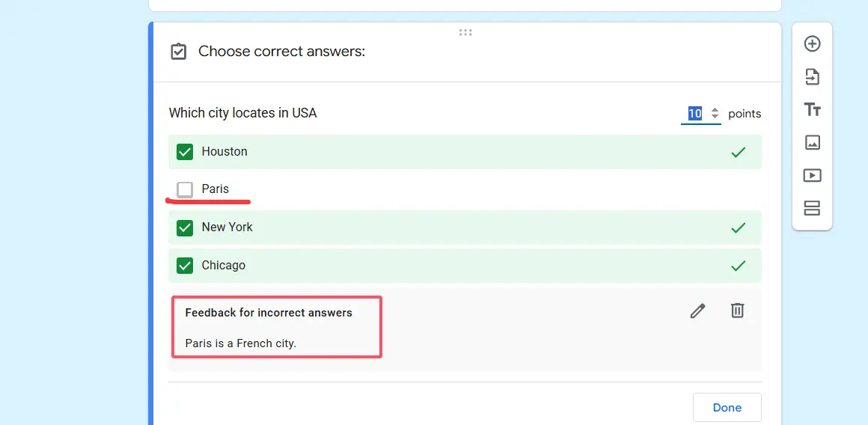Select the Chicago answer row label
This screenshot has width=868, height=425.
coord(223,266)
